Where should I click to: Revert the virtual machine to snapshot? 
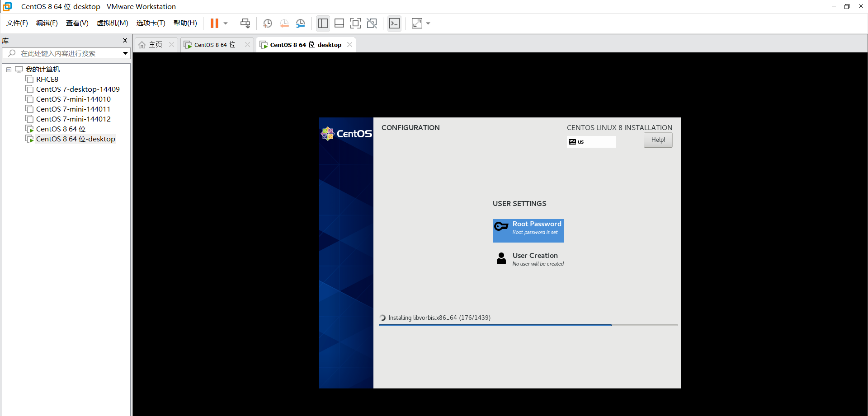pyautogui.click(x=284, y=23)
